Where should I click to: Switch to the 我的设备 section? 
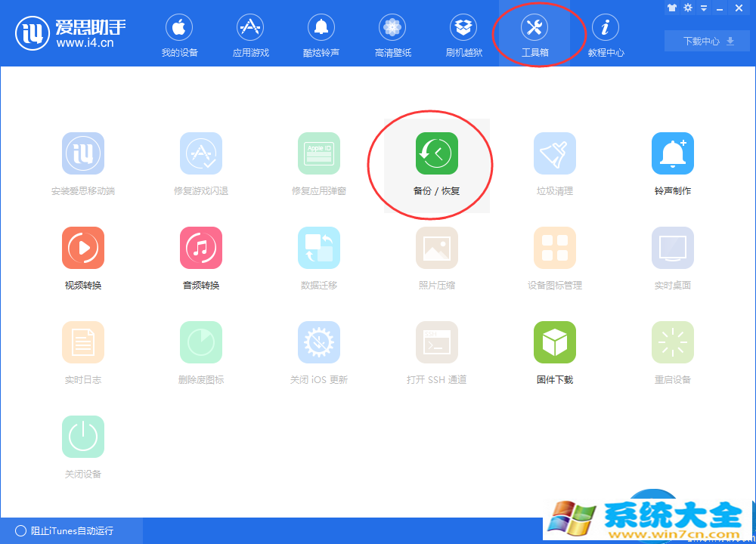point(178,34)
